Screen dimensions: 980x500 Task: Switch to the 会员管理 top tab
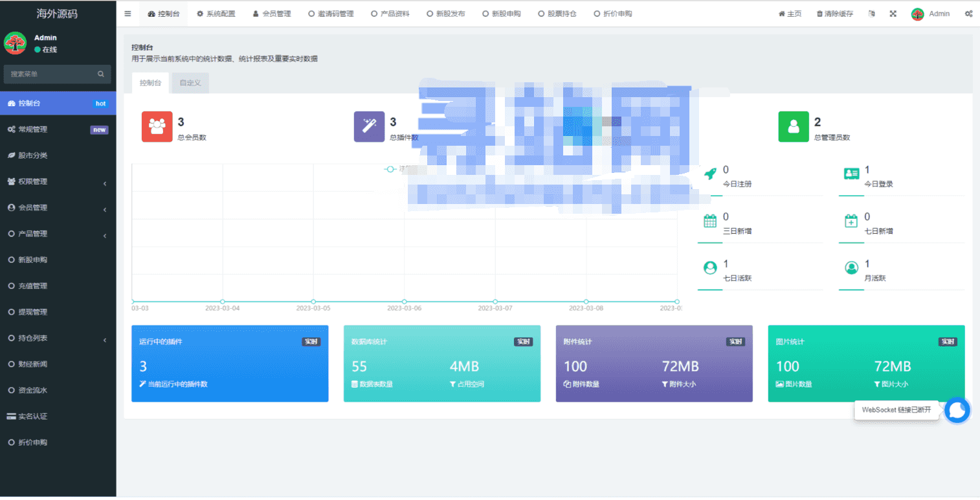click(272, 14)
